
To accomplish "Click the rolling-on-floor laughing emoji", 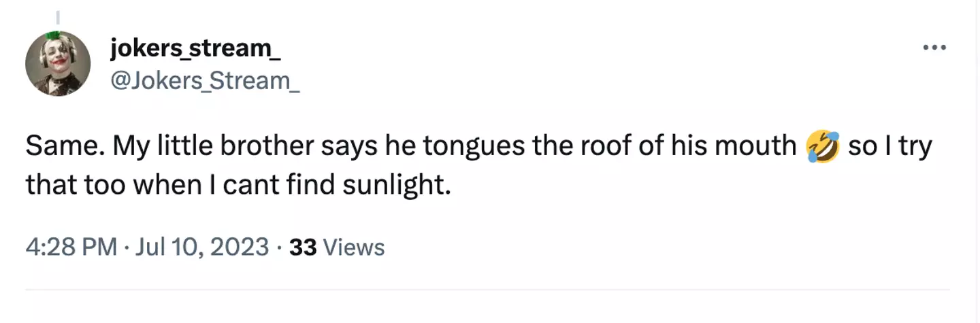I will coord(821,148).
